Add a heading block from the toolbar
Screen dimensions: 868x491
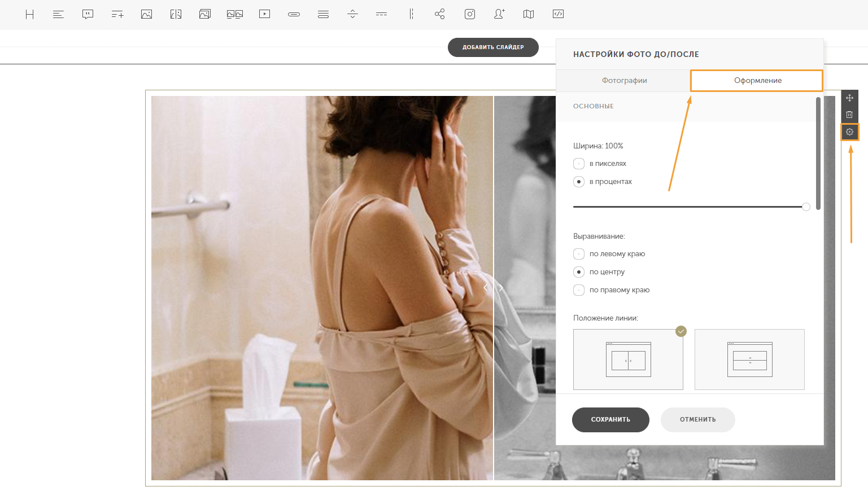pyautogui.click(x=30, y=14)
